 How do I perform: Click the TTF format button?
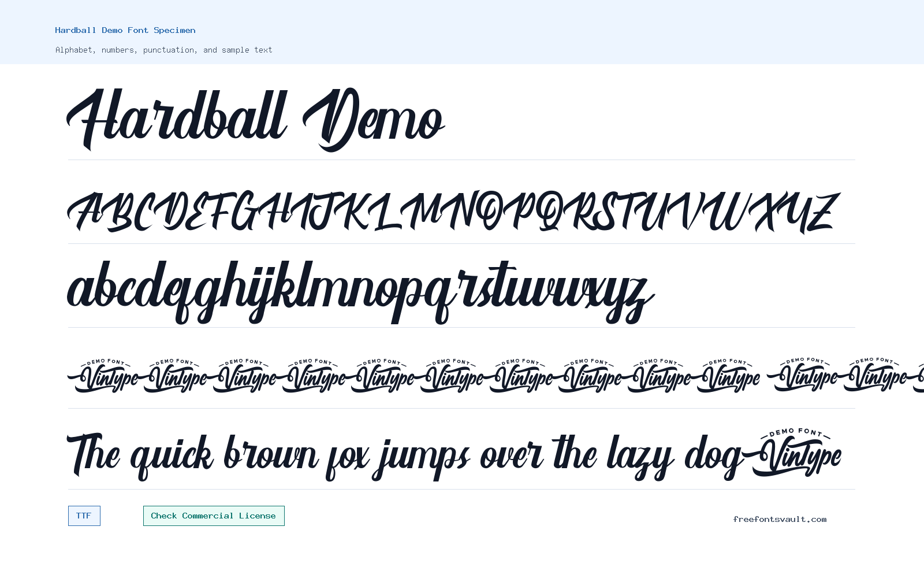coord(84,516)
